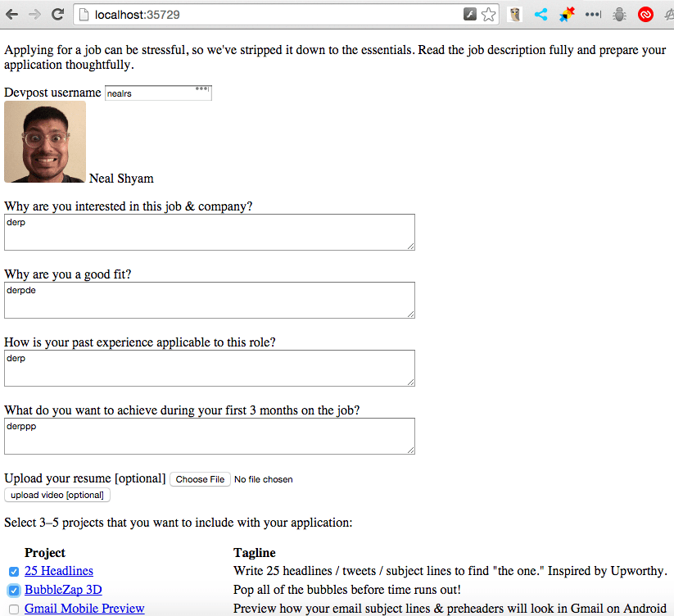Click 'Pop all of the bubbles' tagline
The image size is (674, 616).
(347, 589)
